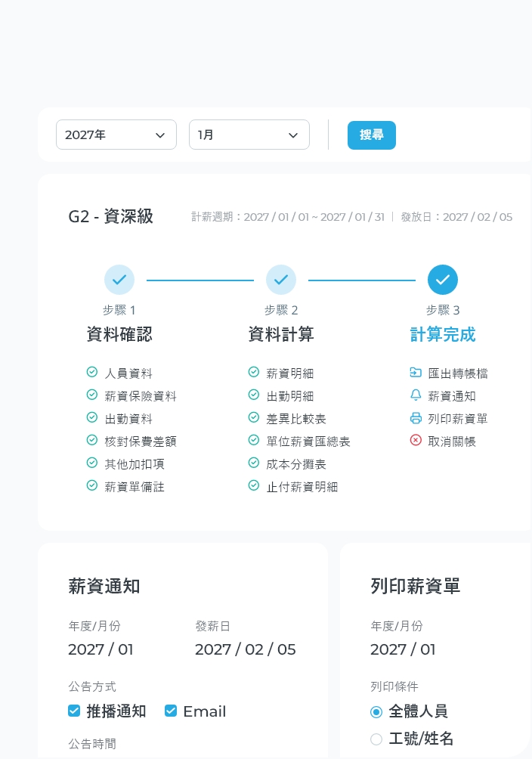Screen dimensions: 532x759
Task: Select the 步驟 1 checkmark circle
Action: (119, 280)
